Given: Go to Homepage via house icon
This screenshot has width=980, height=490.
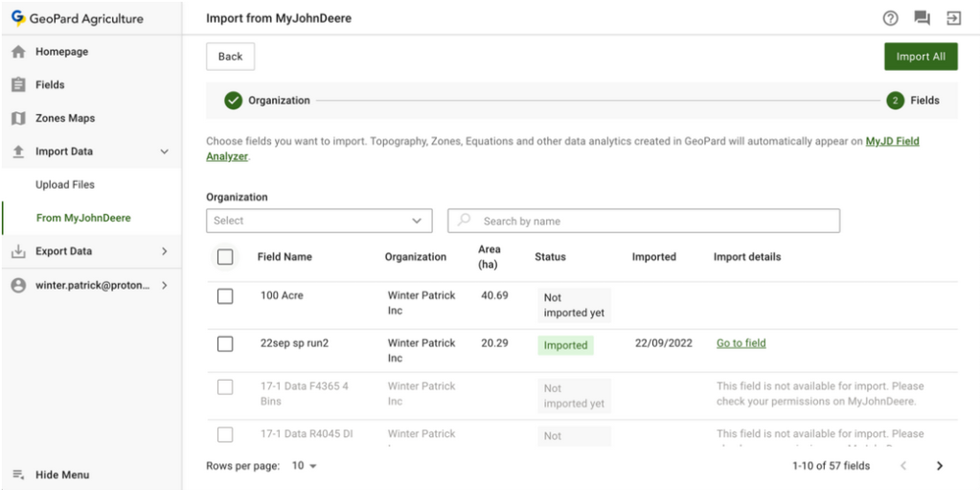Looking at the screenshot, I should click(x=18, y=52).
